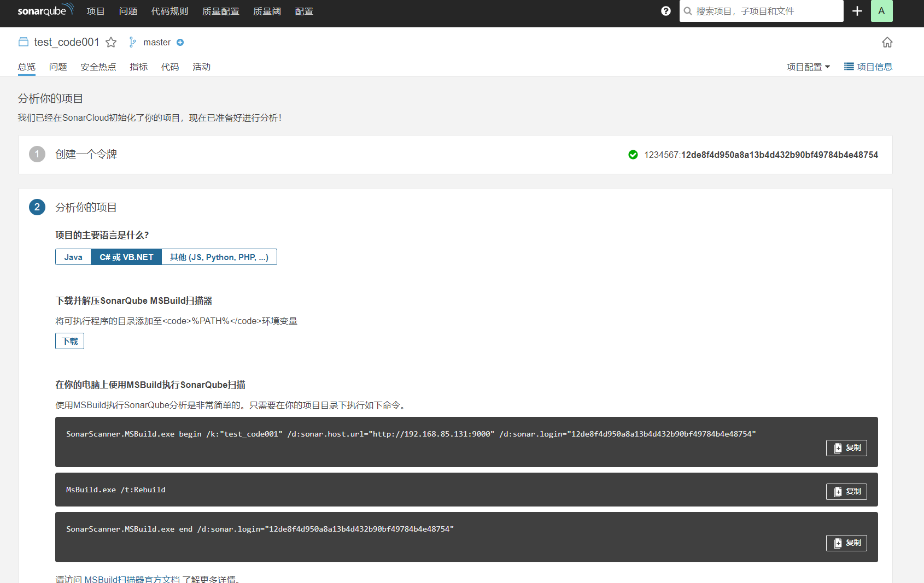This screenshot has width=924, height=583.
Task: Click the test_code001 project icon
Action: (x=24, y=42)
